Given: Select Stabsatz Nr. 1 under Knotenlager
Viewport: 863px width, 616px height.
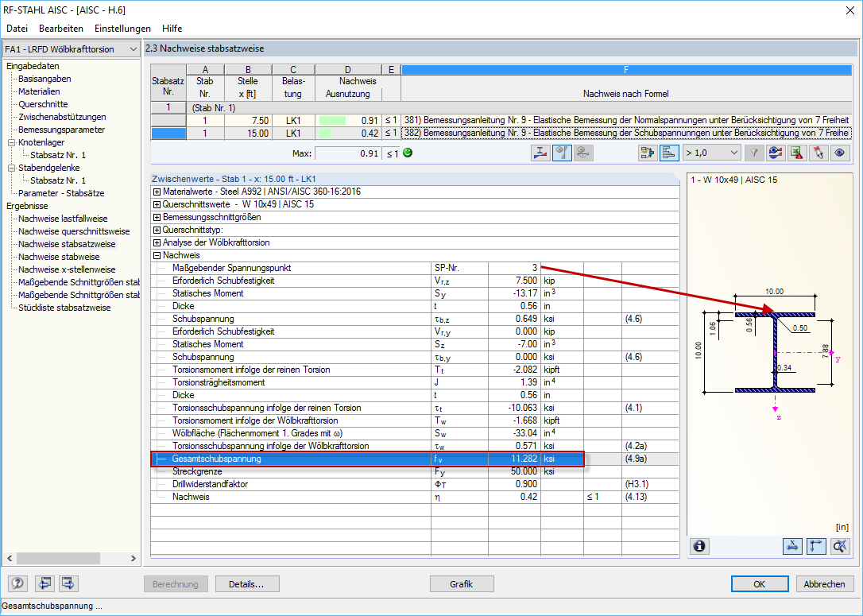Looking at the screenshot, I should click(x=58, y=155).
